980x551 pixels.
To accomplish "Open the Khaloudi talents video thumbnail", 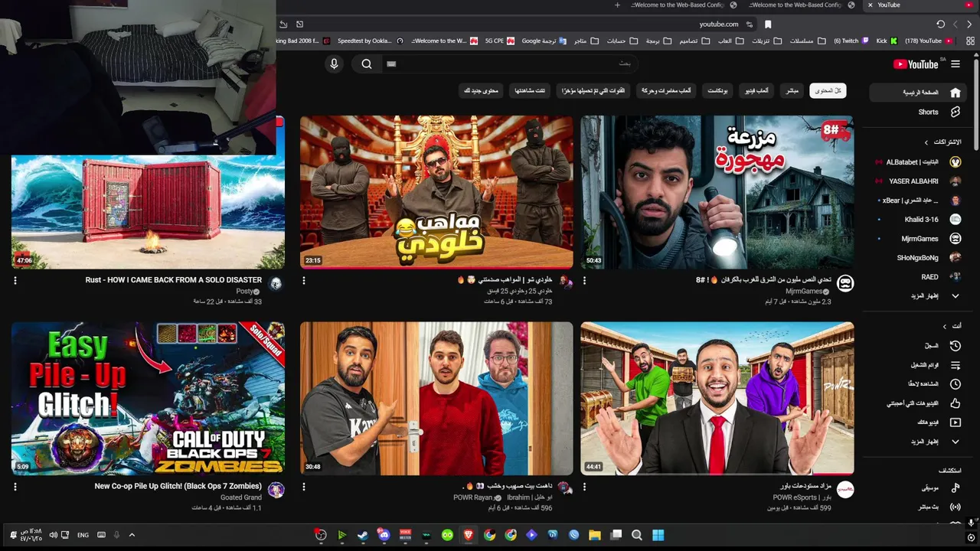I will click(436, 192).
